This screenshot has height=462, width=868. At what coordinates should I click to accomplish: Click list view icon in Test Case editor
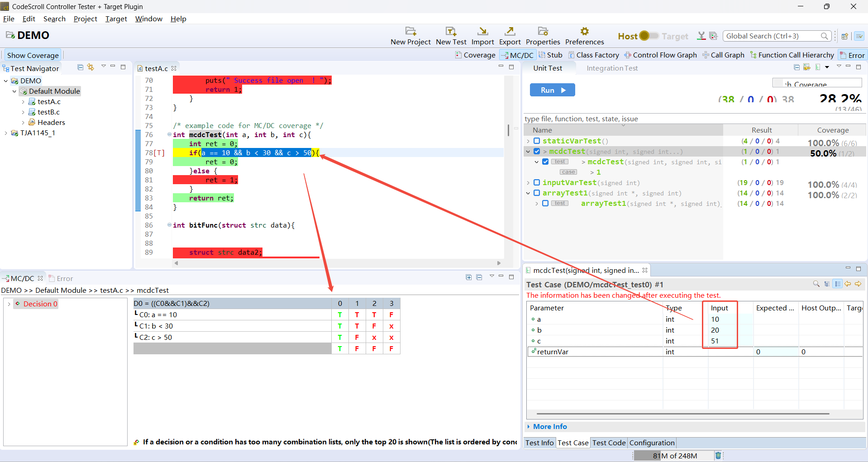[838, 284]
